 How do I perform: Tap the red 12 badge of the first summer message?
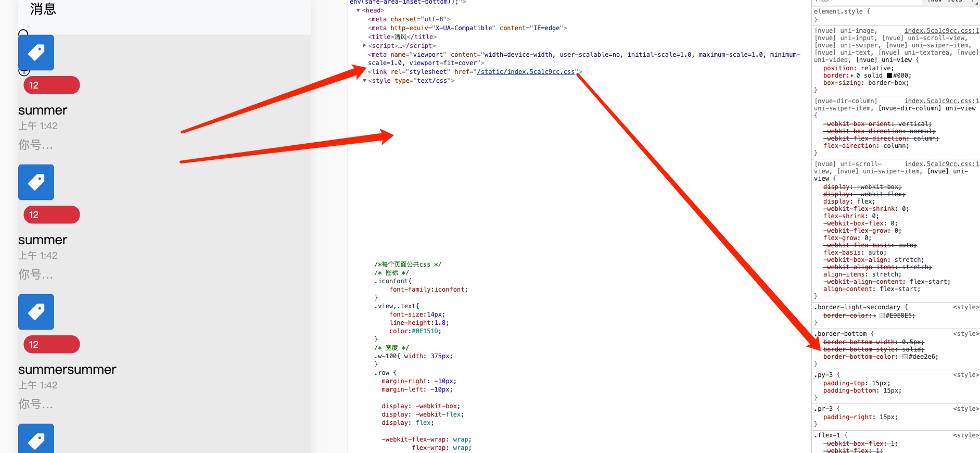52,85
